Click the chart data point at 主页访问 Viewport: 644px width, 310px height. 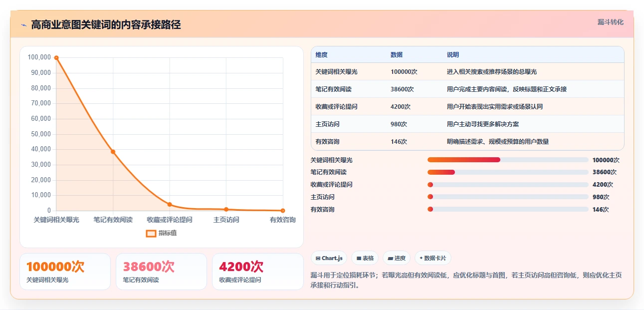pyautogui.click(x=226, y=209)
